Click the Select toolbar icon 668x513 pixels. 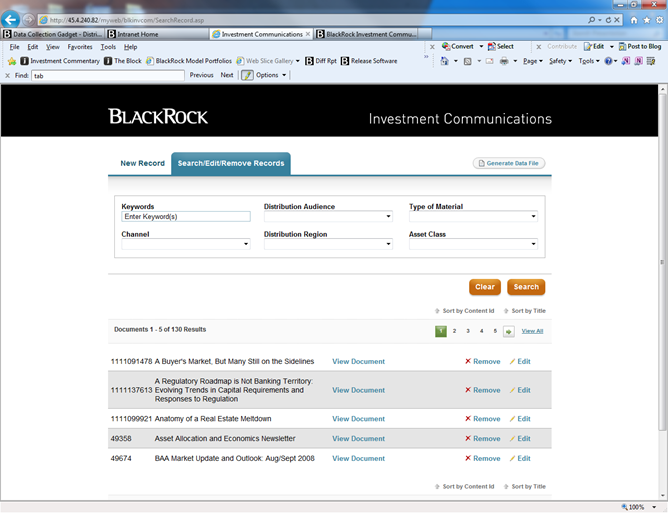[x=491, y=46]
